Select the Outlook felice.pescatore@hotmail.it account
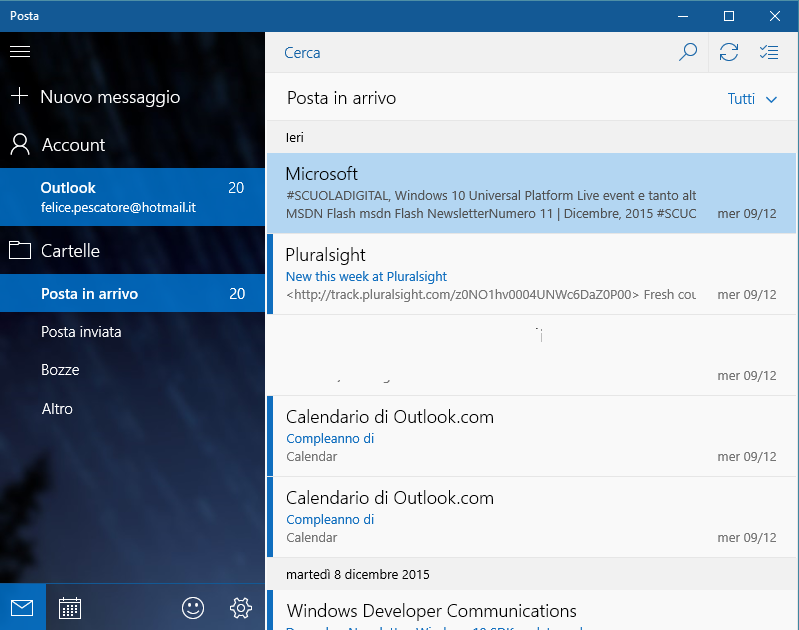This screenshot has width=799, height=630. coord(132,197)
